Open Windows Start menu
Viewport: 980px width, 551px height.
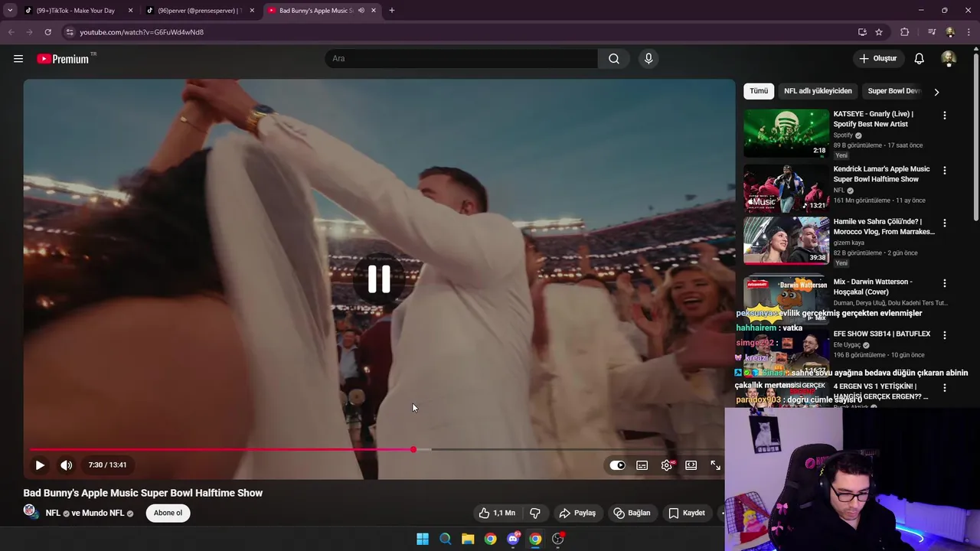(423, 539)
